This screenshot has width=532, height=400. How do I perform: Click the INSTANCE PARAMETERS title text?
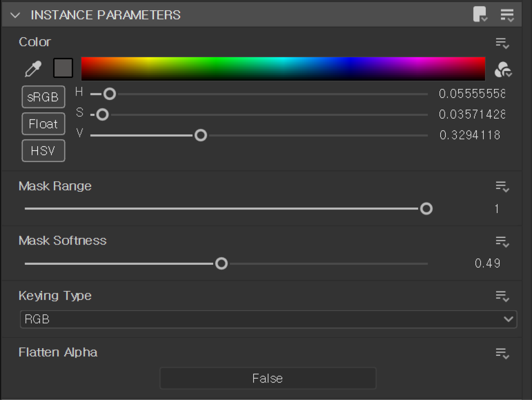click(x=106, y=15)
